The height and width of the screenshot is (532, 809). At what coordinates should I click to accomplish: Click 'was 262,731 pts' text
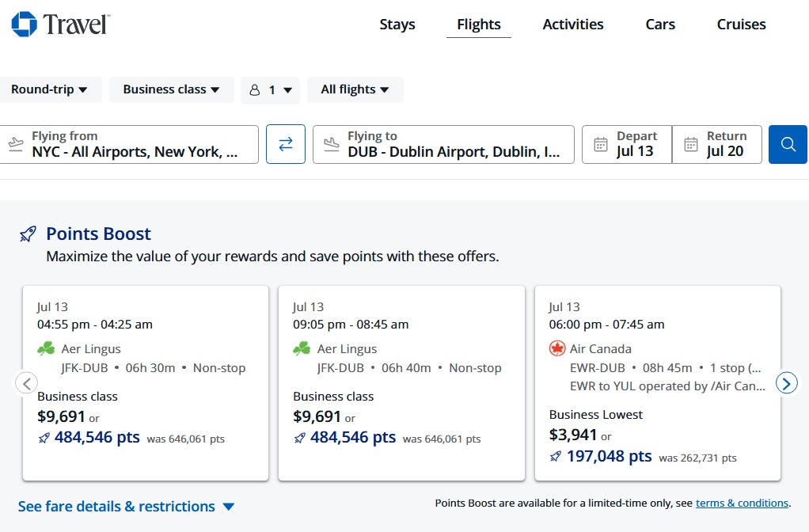[x=698, y=458]
